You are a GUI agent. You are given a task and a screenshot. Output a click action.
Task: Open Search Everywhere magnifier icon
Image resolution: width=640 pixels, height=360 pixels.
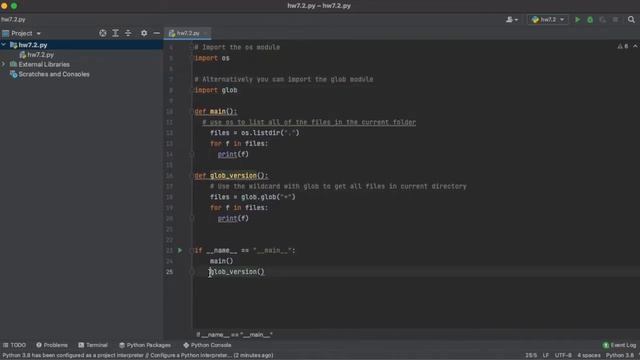[x=631, y=20]
